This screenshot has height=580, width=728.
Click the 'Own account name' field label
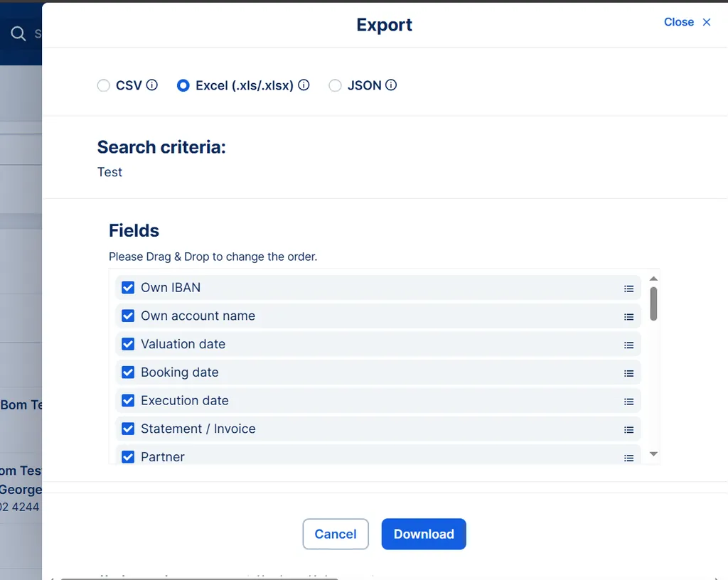click(198, 316)
